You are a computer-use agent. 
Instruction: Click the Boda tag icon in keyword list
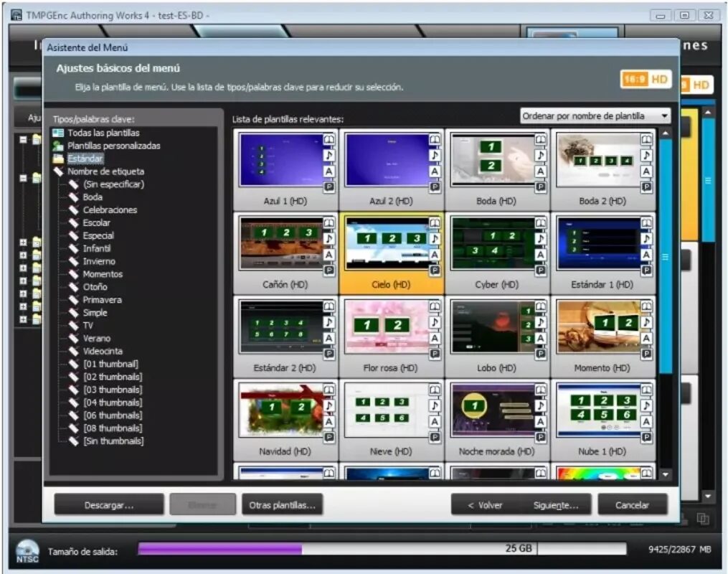click(73, 197)
